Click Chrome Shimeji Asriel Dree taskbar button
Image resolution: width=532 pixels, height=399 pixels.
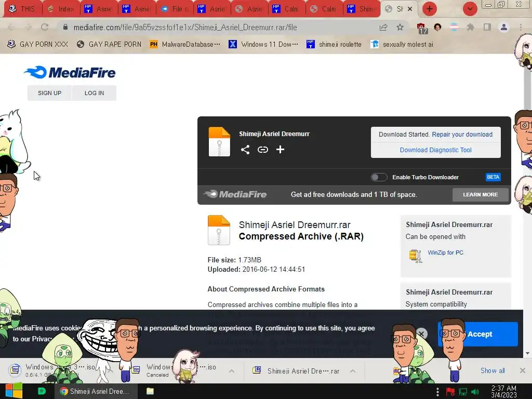[96, 391]
